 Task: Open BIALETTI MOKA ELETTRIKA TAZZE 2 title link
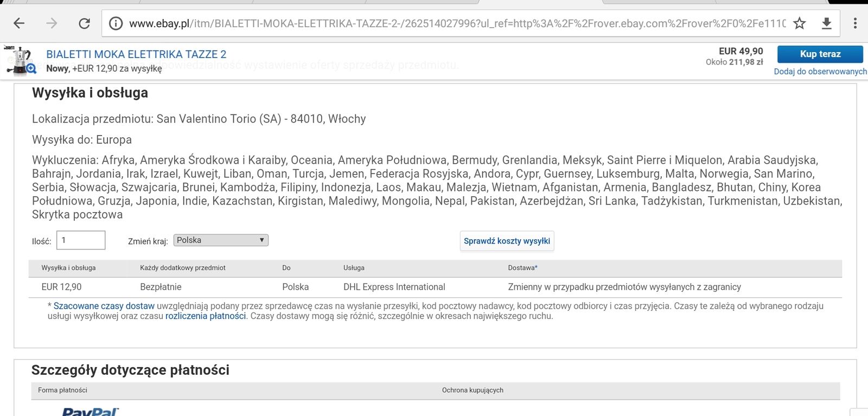point(136,54)
